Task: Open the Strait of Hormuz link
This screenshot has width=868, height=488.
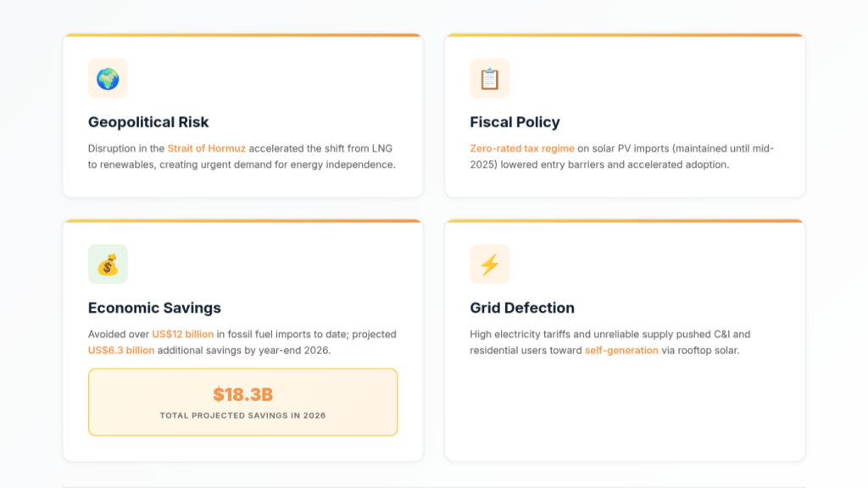Action: 206,148
